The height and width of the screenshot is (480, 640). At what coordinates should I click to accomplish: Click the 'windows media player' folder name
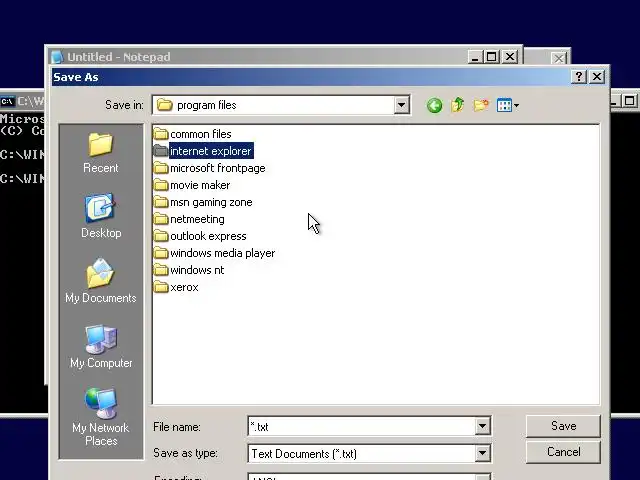coord(223,253)
